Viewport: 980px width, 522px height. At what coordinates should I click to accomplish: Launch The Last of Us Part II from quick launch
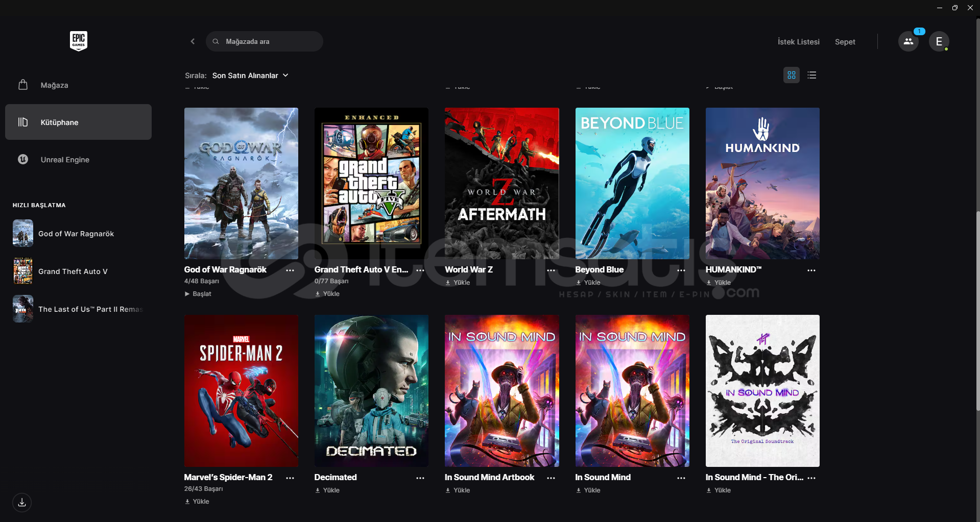[x=78, y=309]
